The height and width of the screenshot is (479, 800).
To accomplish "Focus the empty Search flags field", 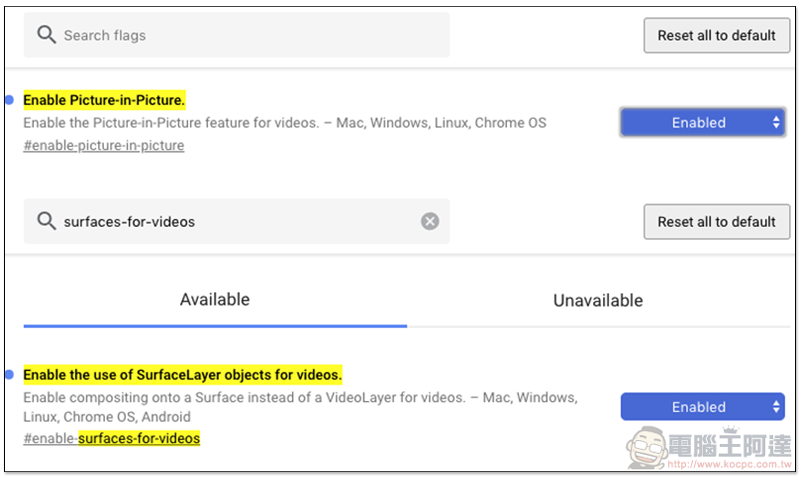I will coord(250,35).
